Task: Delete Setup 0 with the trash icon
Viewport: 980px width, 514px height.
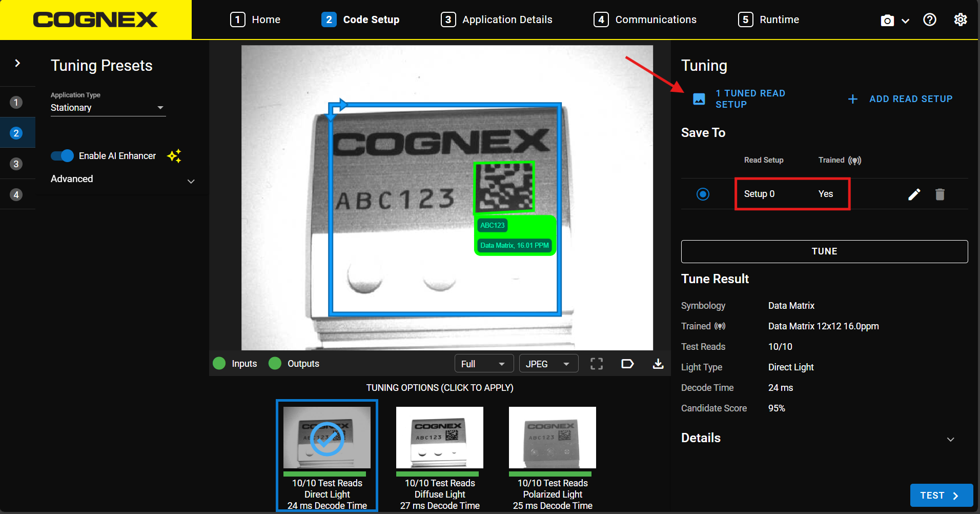Action: (x=940, y=194)
